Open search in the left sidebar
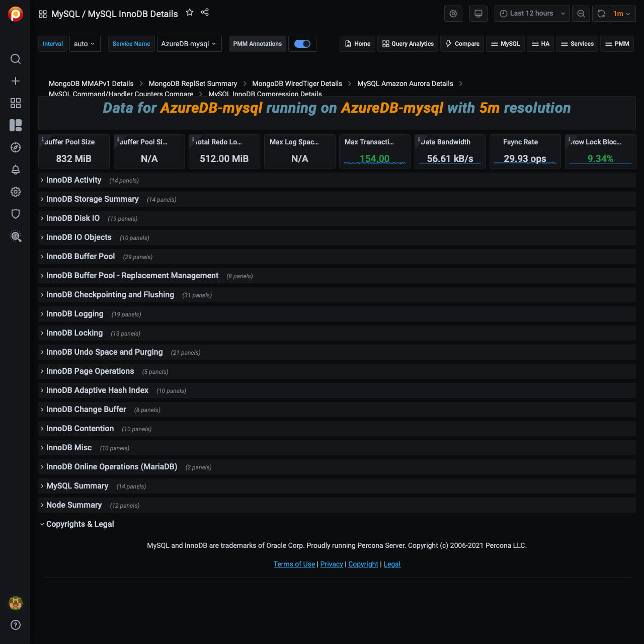Viewport: 644px width, 644px height. pyautogui.click(x=16, y=59)
